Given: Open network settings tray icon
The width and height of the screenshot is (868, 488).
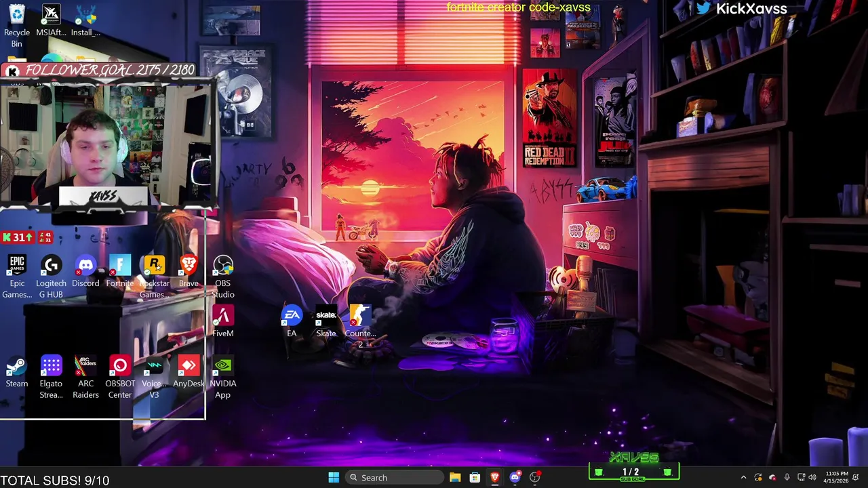Looking at the screenshot, I should [x=801, y=477].
